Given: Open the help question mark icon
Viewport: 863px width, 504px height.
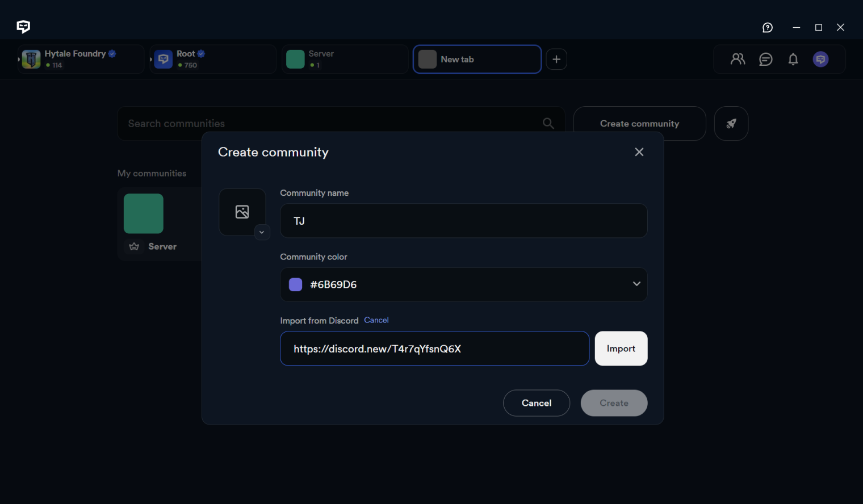Looking at the screenshot, I should [x=768, y=27].
